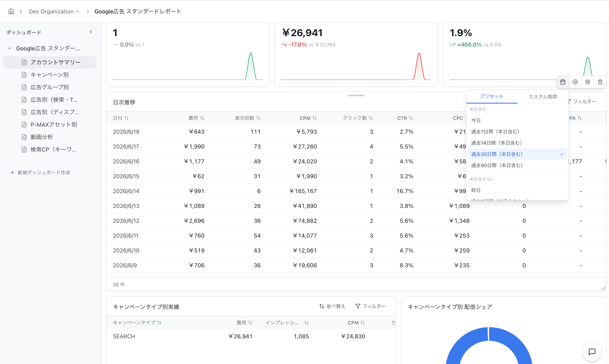
Task: Click the 2026/6/14 date cell
Action: click(x=126, y=191)
